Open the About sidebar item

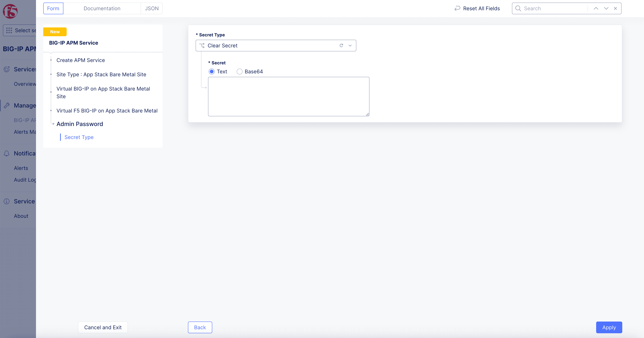click(x=21, y=216)
